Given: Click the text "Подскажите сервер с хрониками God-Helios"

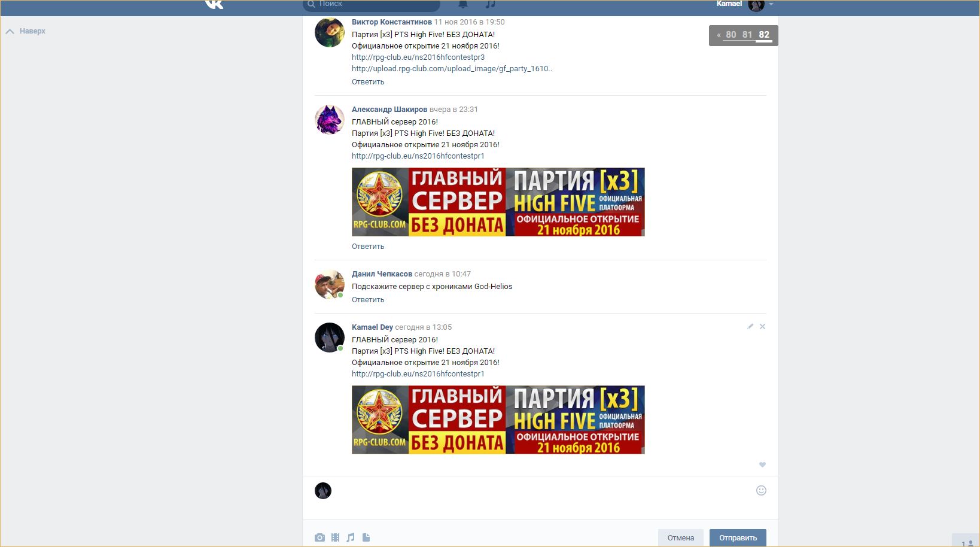Looking at the screenshot, I should [432, 287].
